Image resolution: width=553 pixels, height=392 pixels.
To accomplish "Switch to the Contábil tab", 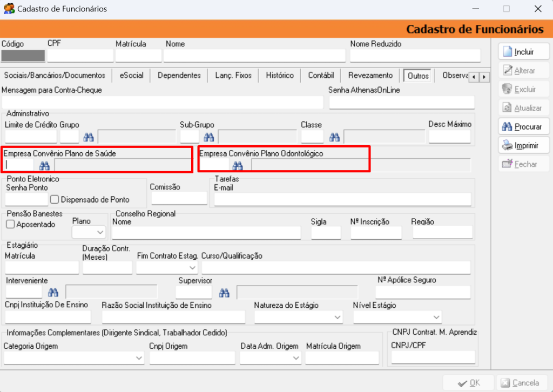I will click(x=321, y=76).
